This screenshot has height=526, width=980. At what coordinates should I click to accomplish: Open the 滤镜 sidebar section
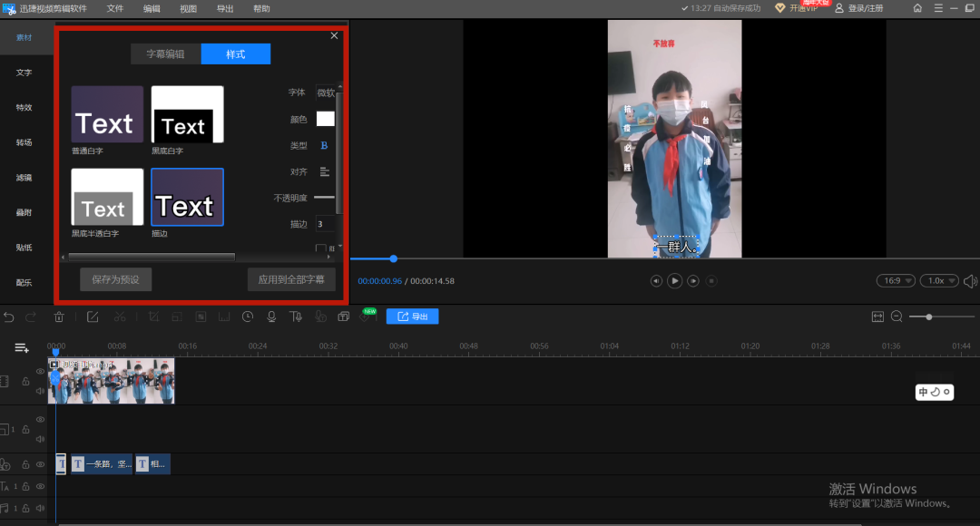point(24,178)
